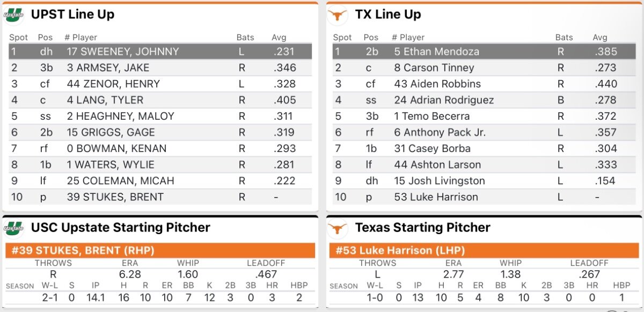Image resolution: width=644 pixels, height=312 pixels.
Task: Pick pitcher STUKES, BRENT in UPST lineup row
Action: (x=115, y=197)
